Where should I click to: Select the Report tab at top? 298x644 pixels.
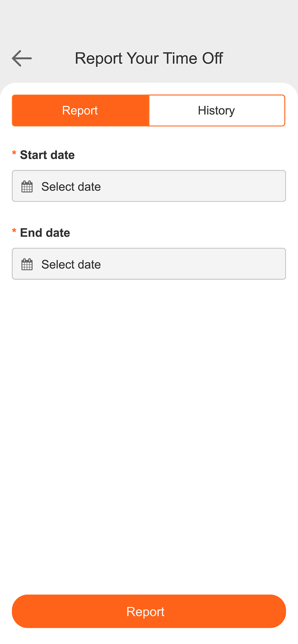80,110
